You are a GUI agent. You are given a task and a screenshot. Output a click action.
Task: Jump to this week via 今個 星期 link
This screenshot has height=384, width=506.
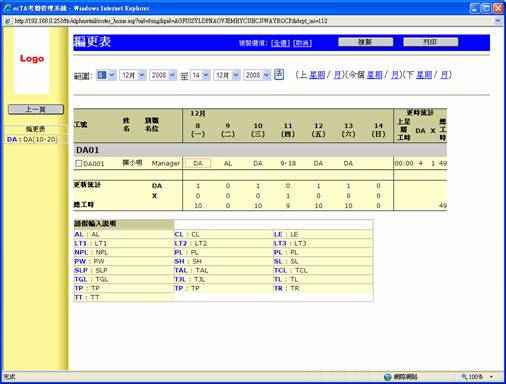click(x=374, y=75)
